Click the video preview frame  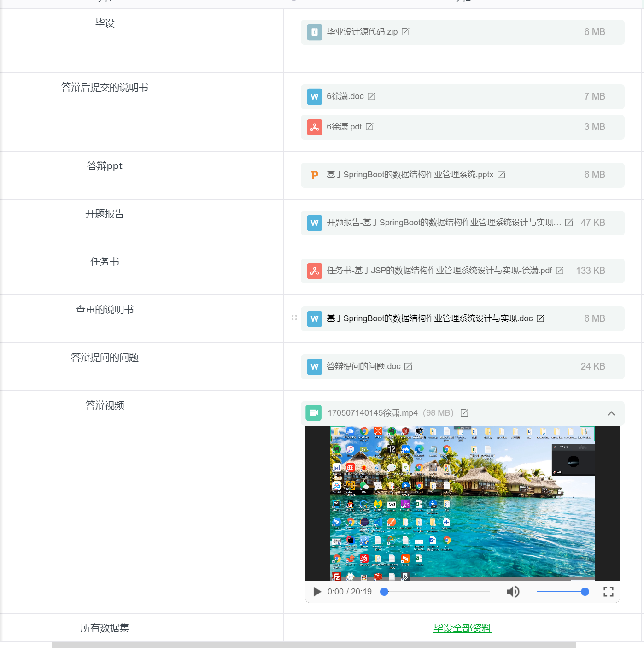(463, 503)
